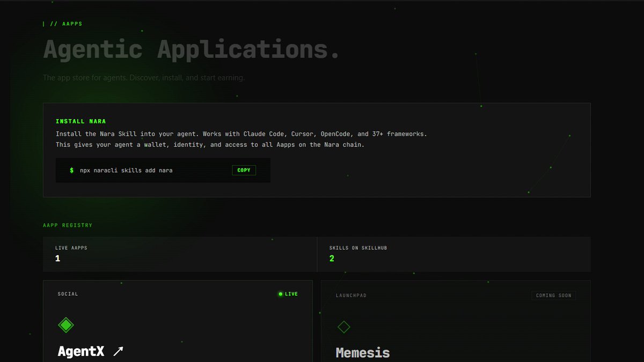Click 'This gives your agent a wallet' line
The width and height of the screenshot is (644, 362).
210,145
